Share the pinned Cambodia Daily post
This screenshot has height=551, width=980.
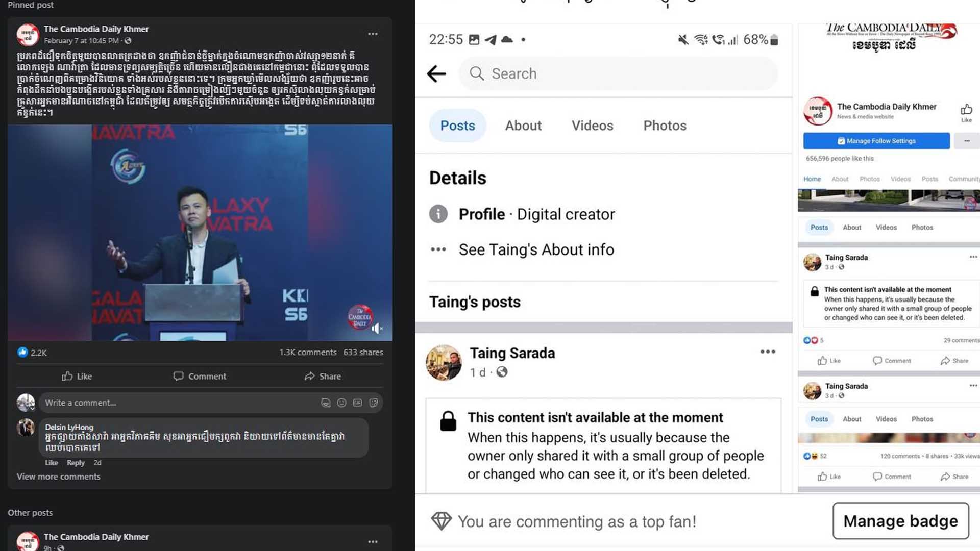pos(323,376)
